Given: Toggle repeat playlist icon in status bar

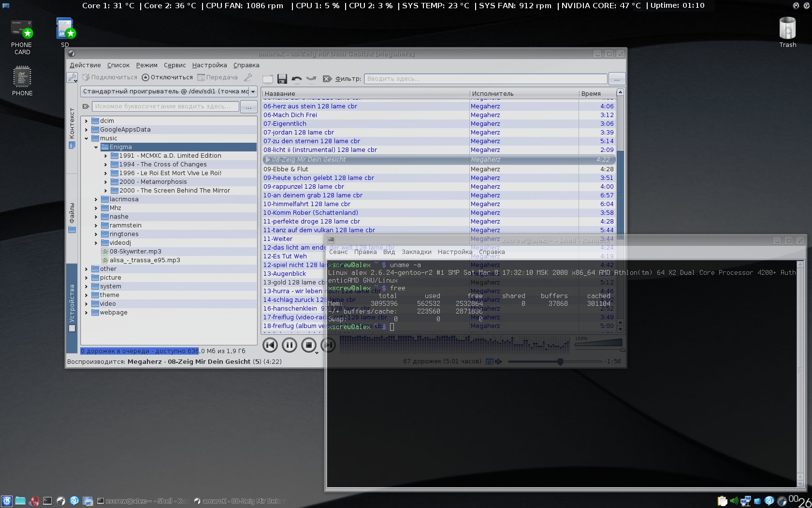Looking at the screenshot, I should tap(489, 361).
